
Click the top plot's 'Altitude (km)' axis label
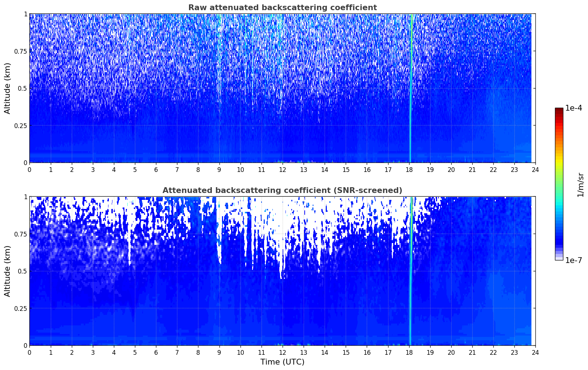point(8,88)
